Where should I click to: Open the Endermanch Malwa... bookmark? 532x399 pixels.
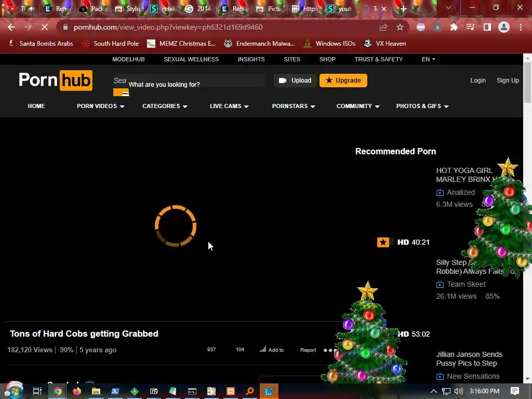click(x=260, y=44)
